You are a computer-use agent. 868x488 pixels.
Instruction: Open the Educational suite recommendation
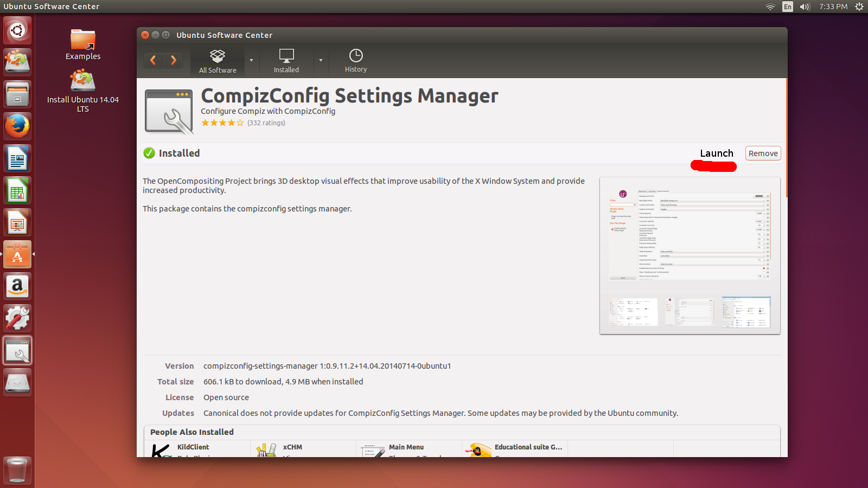(515, 449)
